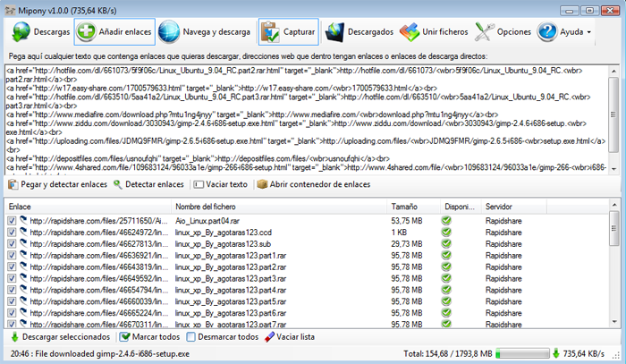Image resolution: width=626 pixels, height=364 pixels.
Task: Sort by Disponi... column header
Action: tap(461, 207)
